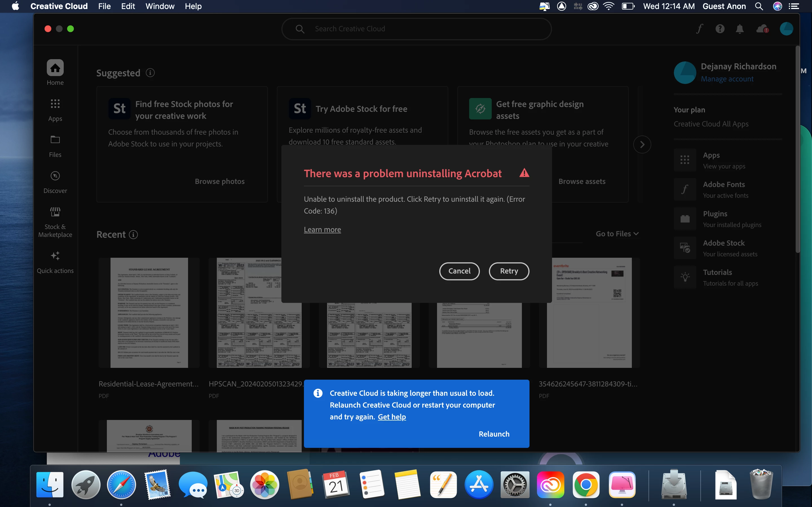Viewport: 812px width, 507px height.
Task: Cancel the Acrobat uninstall dialog
Action: [459, 271]
